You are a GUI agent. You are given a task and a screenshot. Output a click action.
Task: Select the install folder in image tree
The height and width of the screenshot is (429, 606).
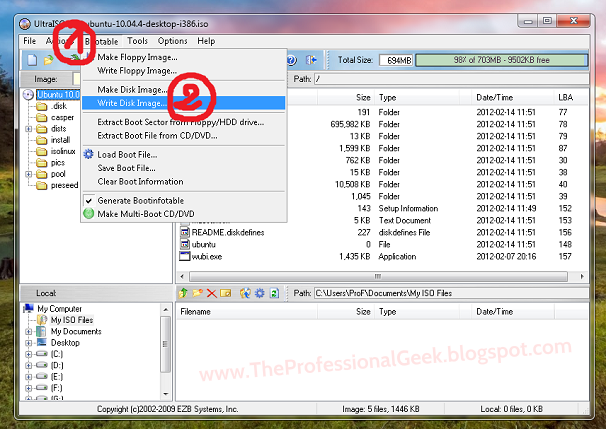coord(60,140)
